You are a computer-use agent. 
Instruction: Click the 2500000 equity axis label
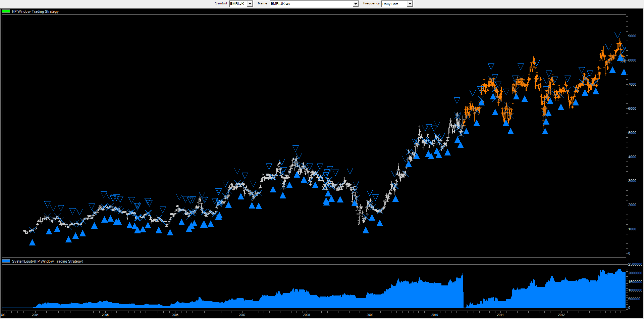[635, 264]
